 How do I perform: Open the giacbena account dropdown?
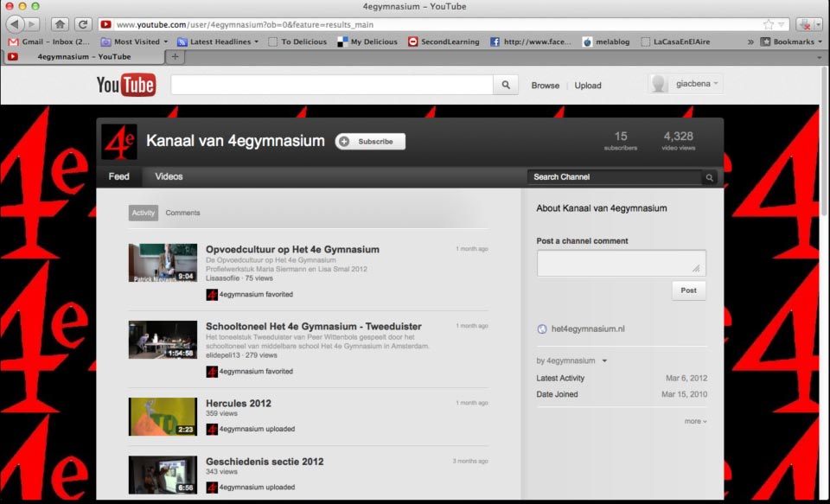pos(686,84)
